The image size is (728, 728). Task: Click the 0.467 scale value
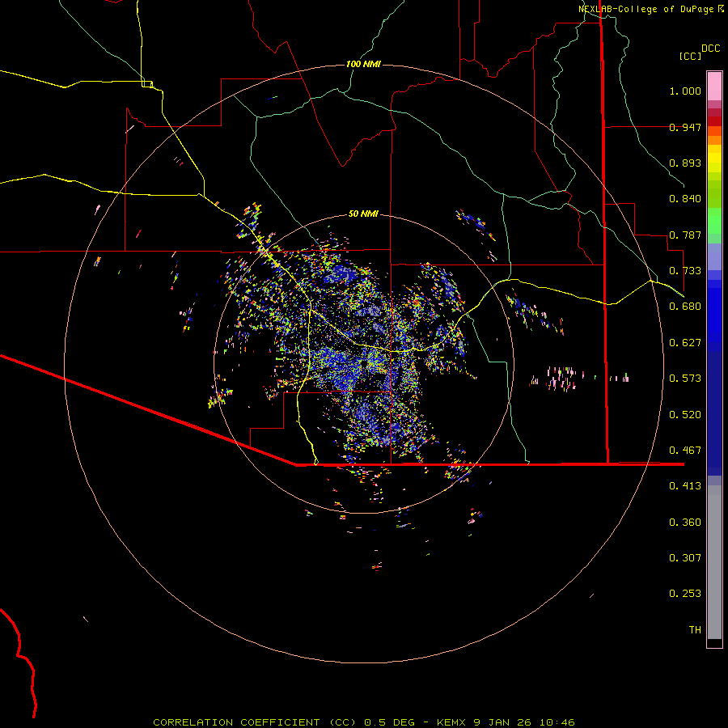point(685,451)
